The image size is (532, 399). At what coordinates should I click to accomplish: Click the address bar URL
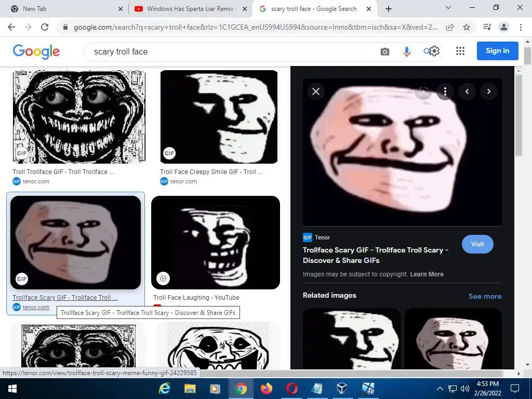pyautogui.click(x=255, y=27)
